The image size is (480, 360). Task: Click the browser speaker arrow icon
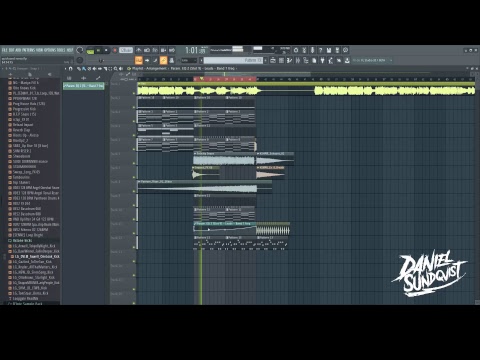[x=50, y=74]
